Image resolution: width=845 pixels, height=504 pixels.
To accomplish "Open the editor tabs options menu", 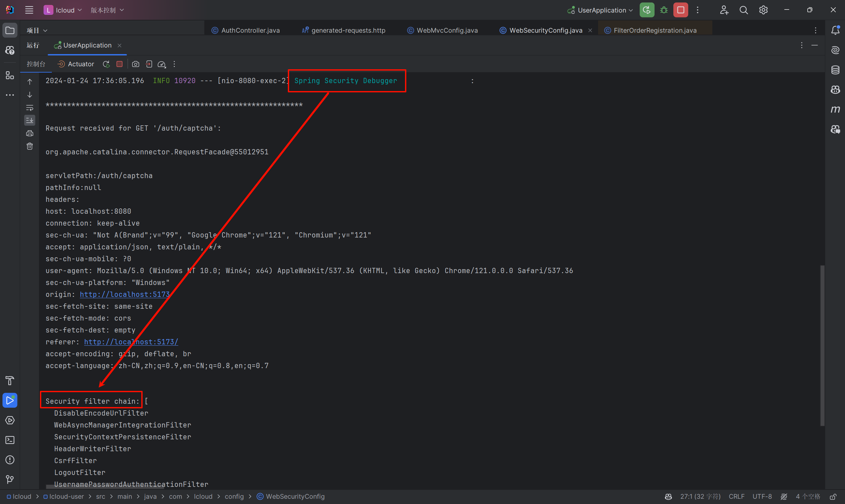I will (x=815, y=31).
